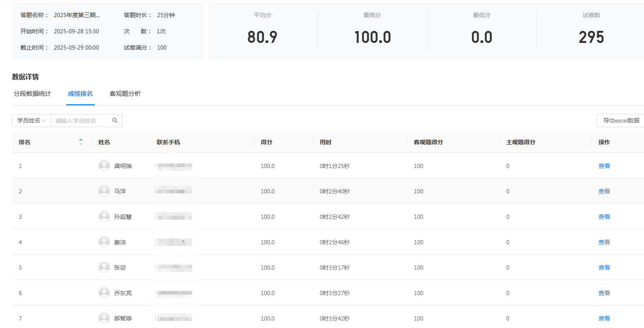Screen dimensions: 644x328
Task: Focus the 请输入学员姓名 search field
Action: pyautogui.click(x=81, y=120)
